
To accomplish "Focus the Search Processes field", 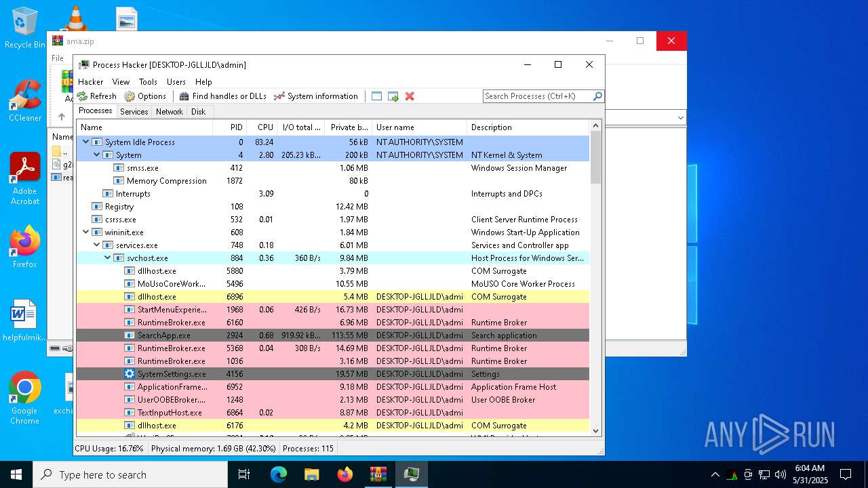I will point(538,96).
